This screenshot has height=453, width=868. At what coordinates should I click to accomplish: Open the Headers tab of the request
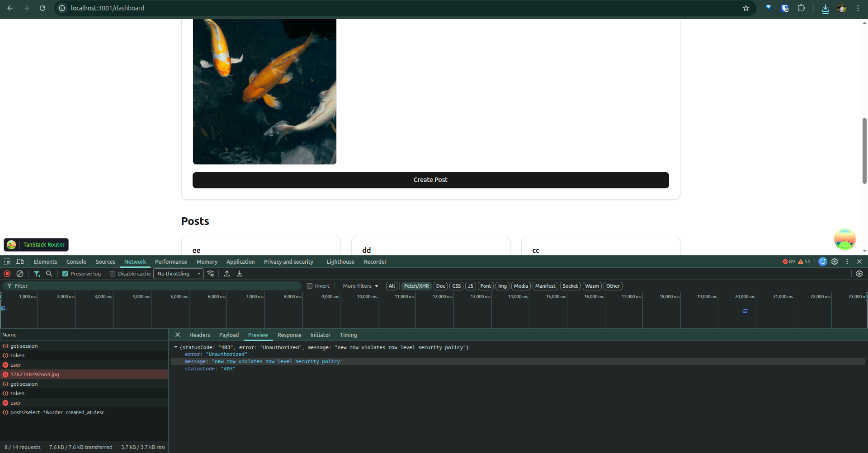click(200, 335)
